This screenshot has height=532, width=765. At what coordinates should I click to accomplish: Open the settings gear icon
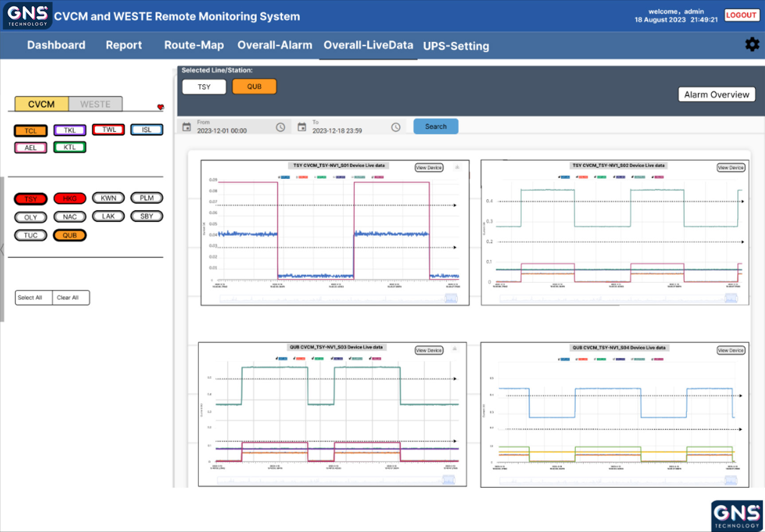coord(752,44)
